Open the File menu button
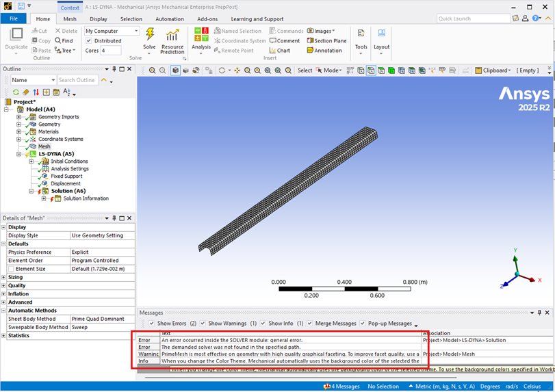555x392 pixels. (x=14, y=19)
